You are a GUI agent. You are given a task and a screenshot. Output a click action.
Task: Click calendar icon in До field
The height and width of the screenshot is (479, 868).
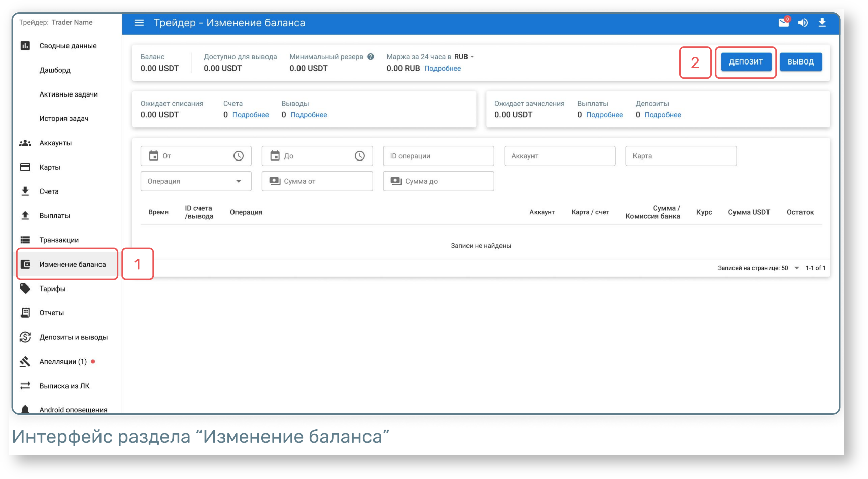pos(275,156)
